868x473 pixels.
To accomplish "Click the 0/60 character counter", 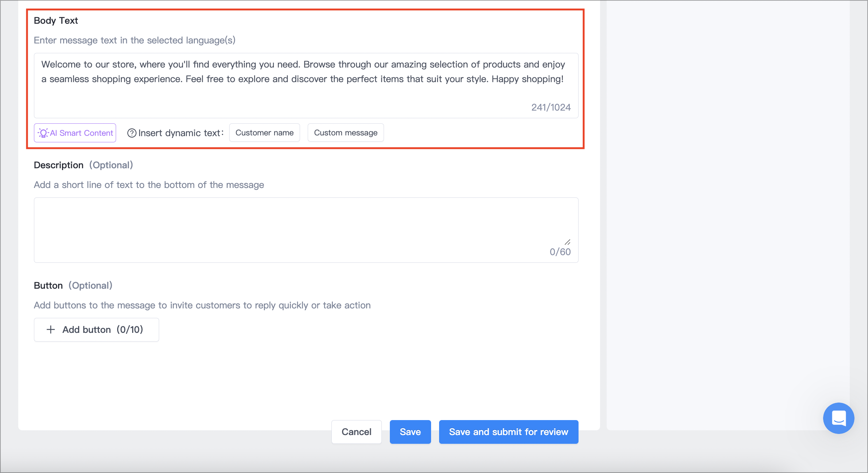I will [x=560, y=252].
